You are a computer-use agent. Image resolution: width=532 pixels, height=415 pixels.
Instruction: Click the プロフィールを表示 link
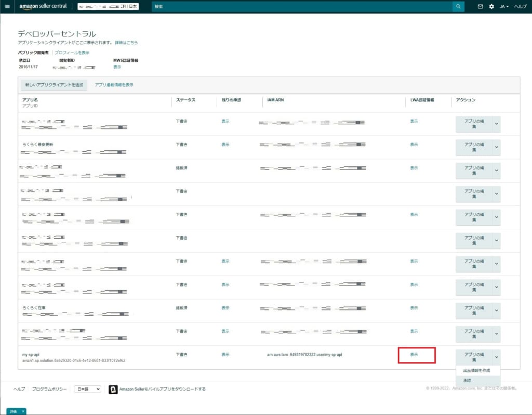pos(72,53)
